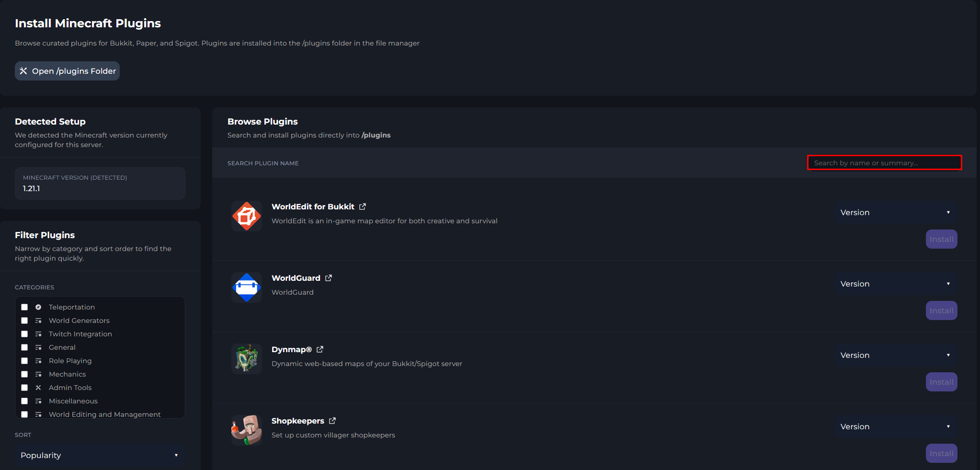Open the Dynmap Version dropdown
The height and width of the screenshot is (470, 980).
point(895,355)
